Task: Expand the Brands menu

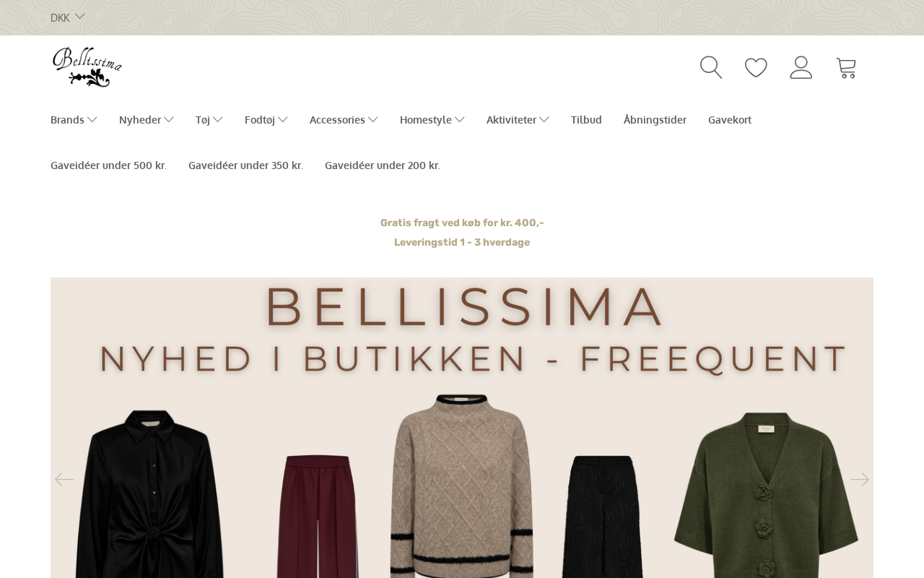Action: pyautogui.click(x=74, y=120)
